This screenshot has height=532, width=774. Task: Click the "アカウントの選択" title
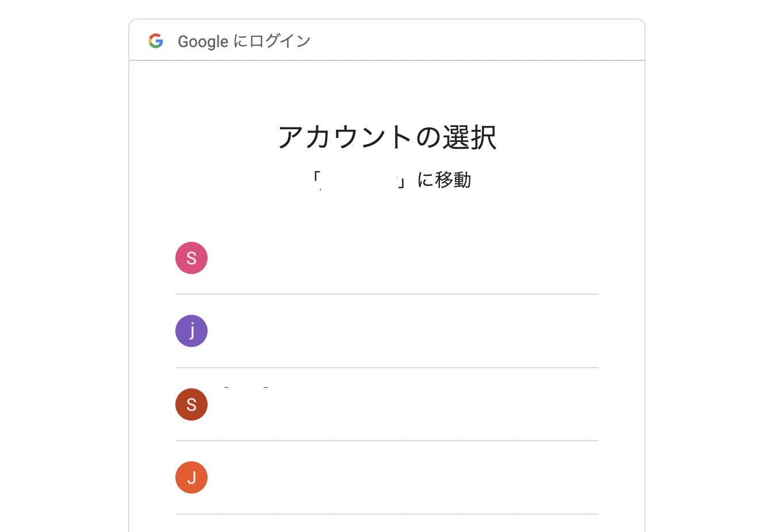[387, 137]
